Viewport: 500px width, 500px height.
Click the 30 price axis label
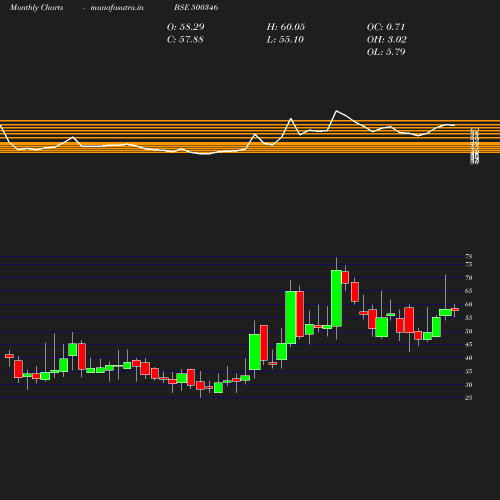[469, 385]
